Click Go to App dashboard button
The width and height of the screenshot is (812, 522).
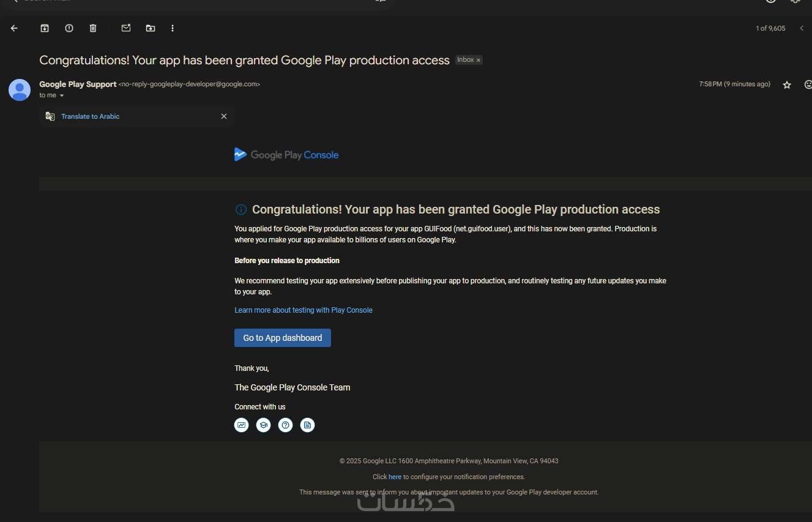(x=283, y=338)
